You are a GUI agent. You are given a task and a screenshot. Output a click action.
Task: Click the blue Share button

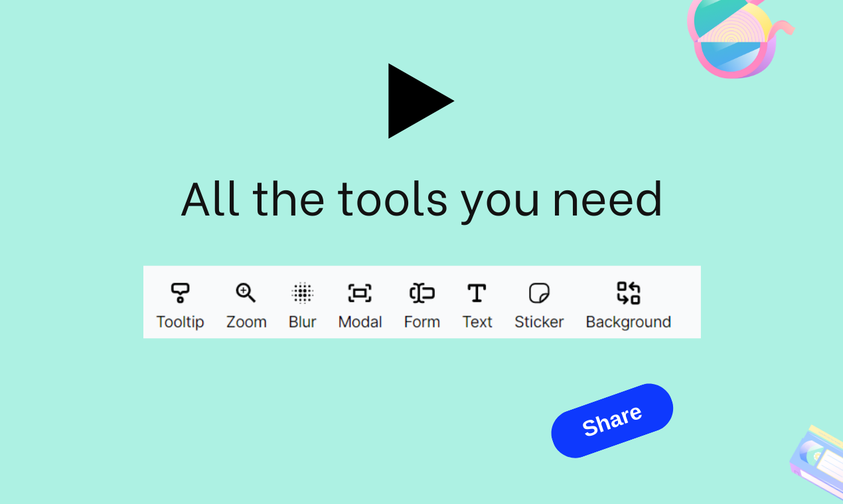click(x=612, y=420)
